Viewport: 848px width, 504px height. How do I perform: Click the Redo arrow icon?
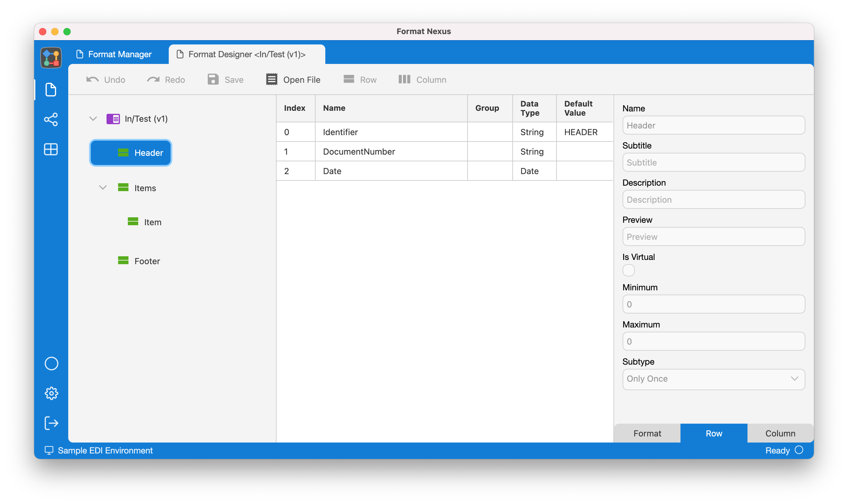(153, 79)
